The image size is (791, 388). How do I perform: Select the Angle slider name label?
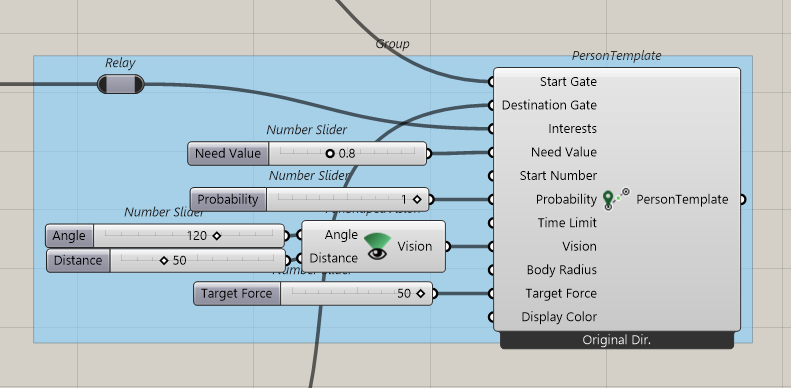pyautogui.click(x=69, y=236)
